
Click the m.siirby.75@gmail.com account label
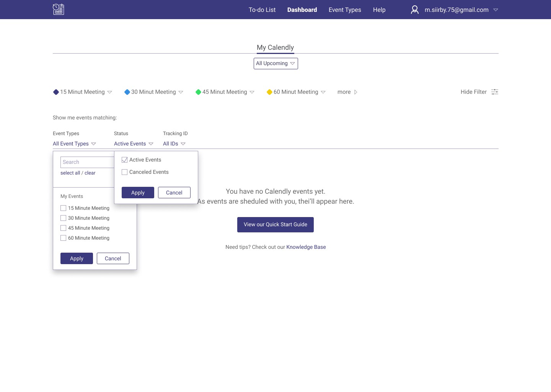[456, 10]
